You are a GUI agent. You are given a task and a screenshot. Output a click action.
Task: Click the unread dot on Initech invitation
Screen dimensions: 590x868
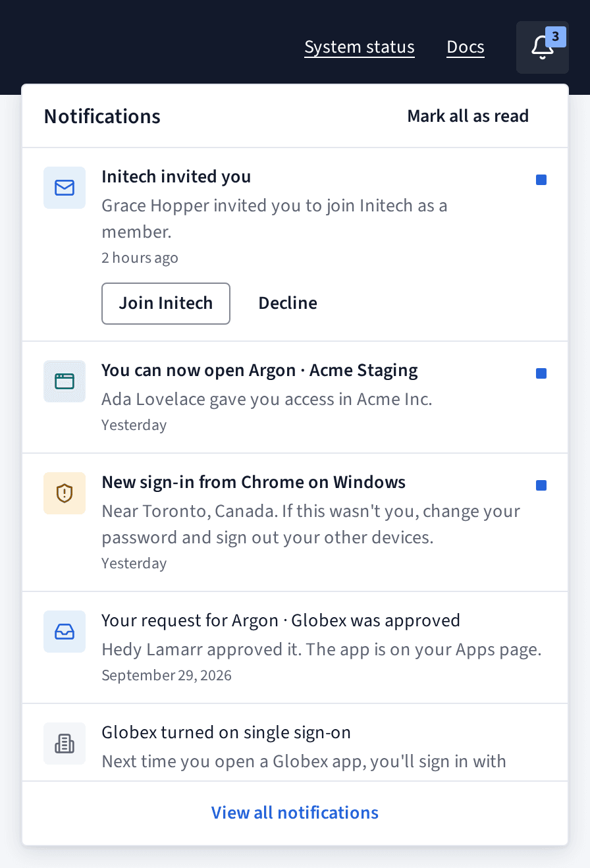(541, 180)
